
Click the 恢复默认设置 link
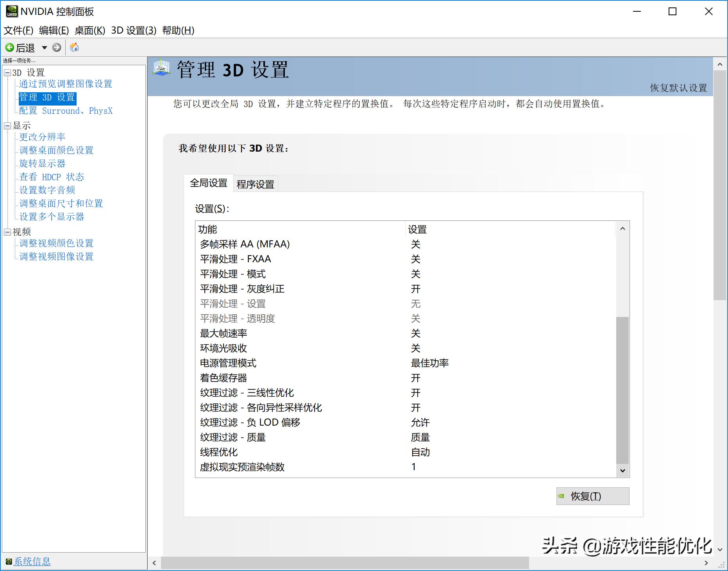click(679, 88)
